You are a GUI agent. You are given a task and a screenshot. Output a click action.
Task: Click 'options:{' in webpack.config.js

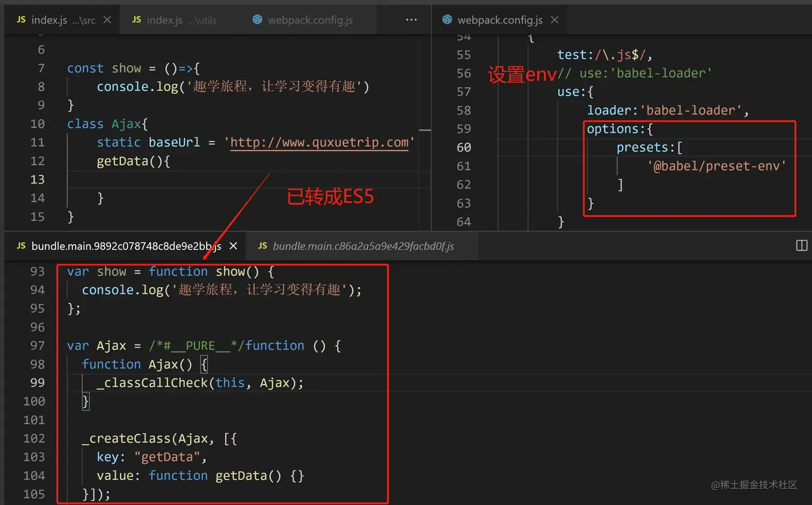(x=620, y=129)
